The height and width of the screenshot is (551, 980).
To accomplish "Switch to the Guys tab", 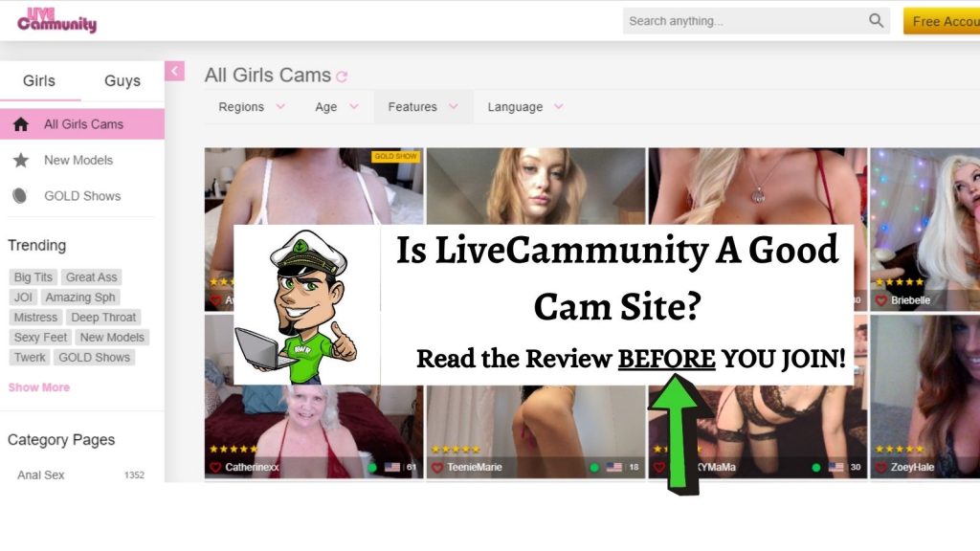I will pyautogui.click(x=122, y=80).
